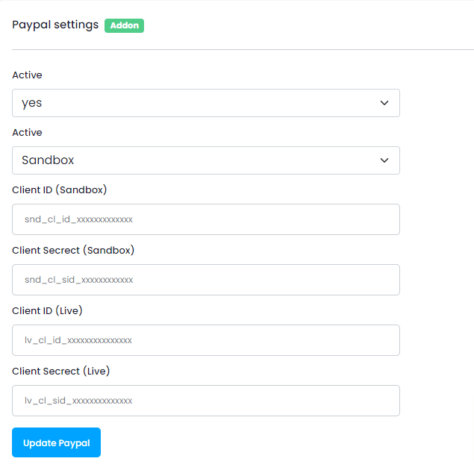Click into the Client Secrect (Sandbox) input
Viewport: 474px width, 476px height.
point(205,280)
